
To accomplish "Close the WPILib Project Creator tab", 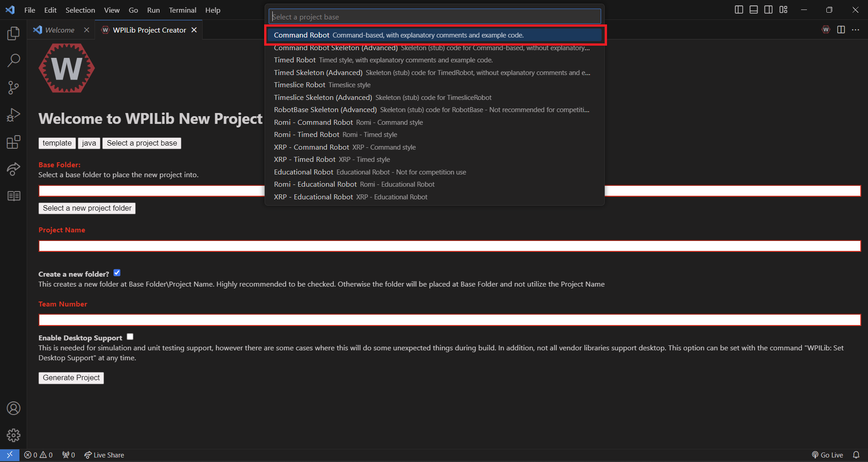I will pos(194,30).
